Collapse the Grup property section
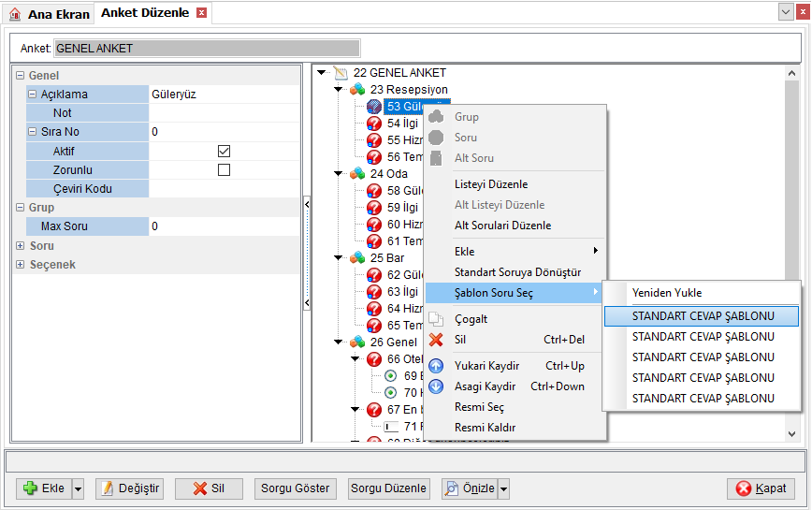 click(x=20, y=208)
